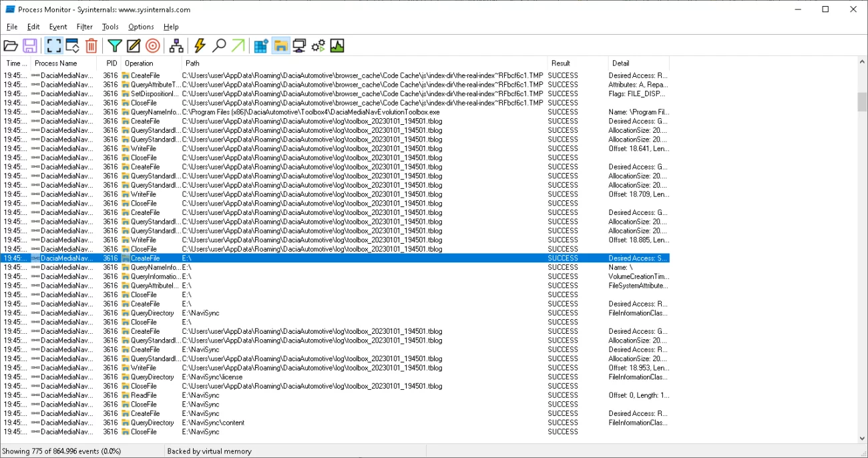Viewport: 868px width, 458px height.
Task: Select the highlighted CreateFile E:\ row
Action: (335, 258)
